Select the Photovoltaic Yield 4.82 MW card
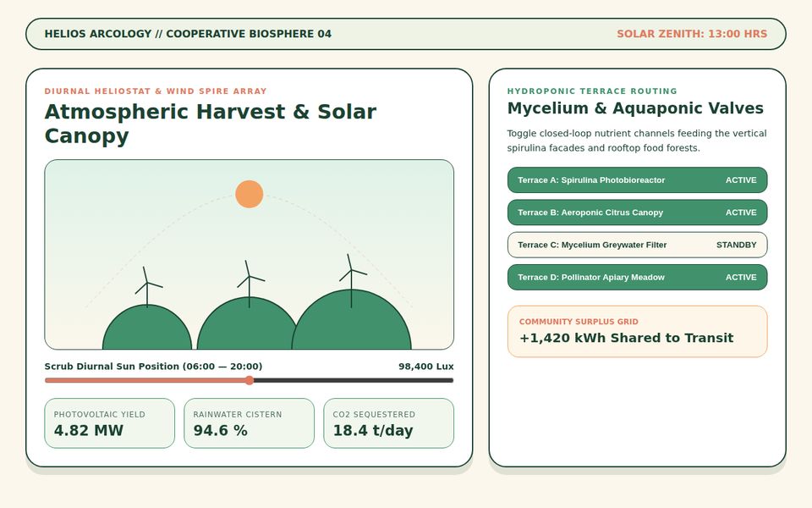The width and height of the screenshot is (812, 508). pos(110,423)
